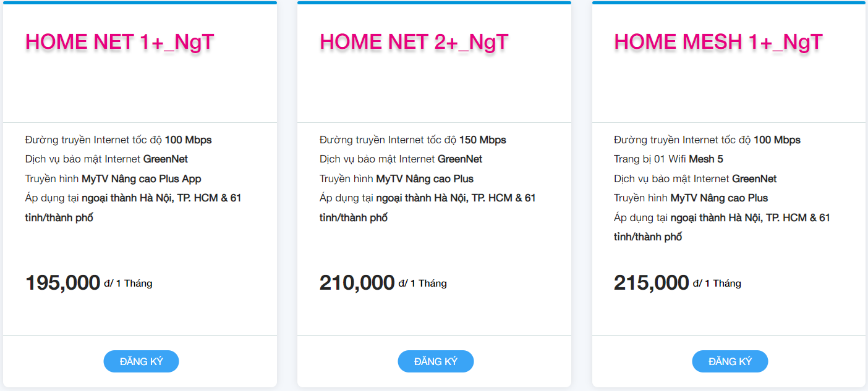Click the 150 Mbps internet speed line
868x391 pixels.
(412, 140)
